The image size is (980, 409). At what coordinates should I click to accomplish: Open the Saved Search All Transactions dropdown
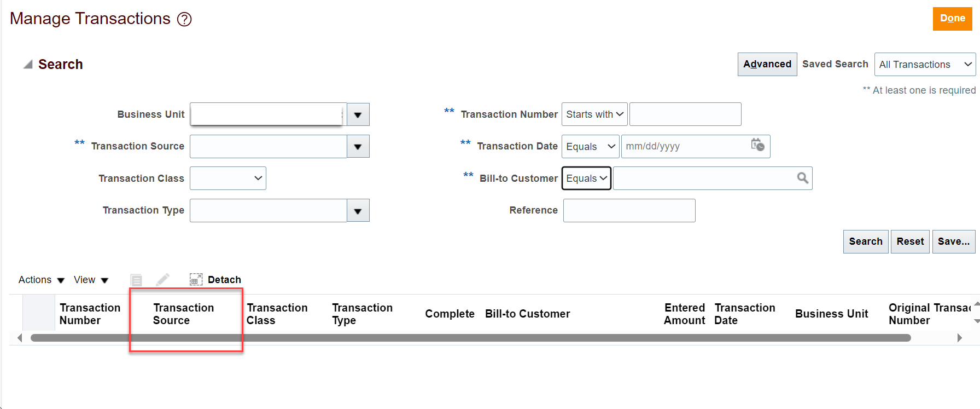[x=925, y=64]
